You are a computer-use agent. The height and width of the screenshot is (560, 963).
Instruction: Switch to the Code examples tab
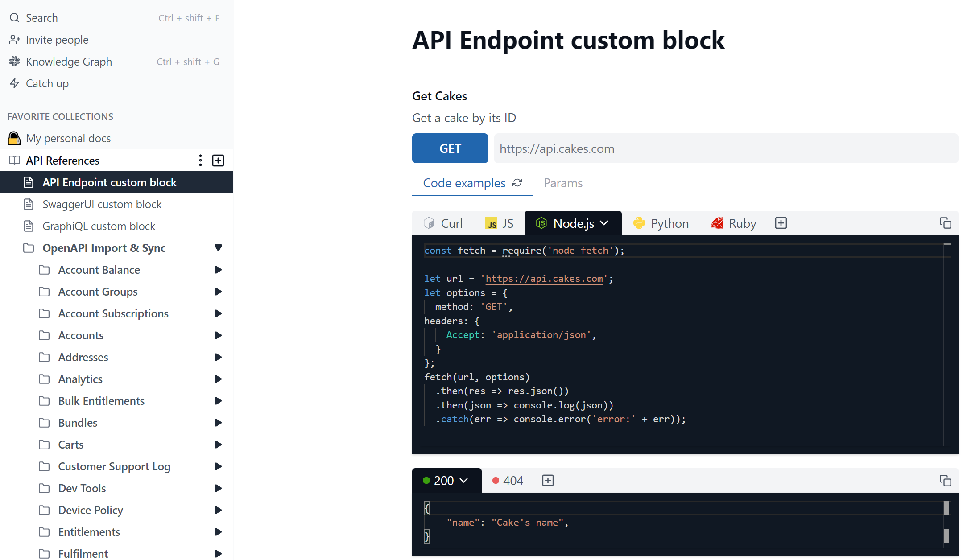[x=464, y=183]
